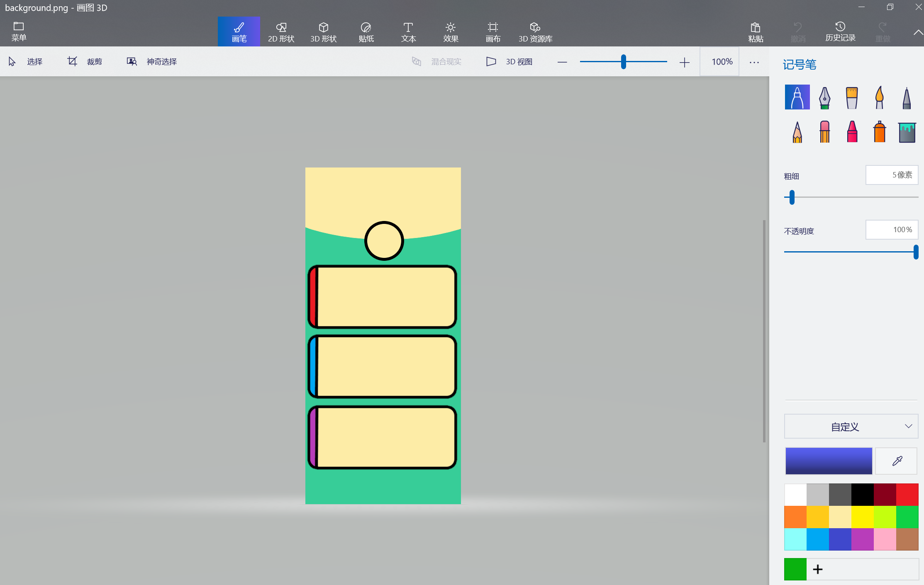
Task: Click the 5像素 thickness input field
Action: click(x=891, y=175)
